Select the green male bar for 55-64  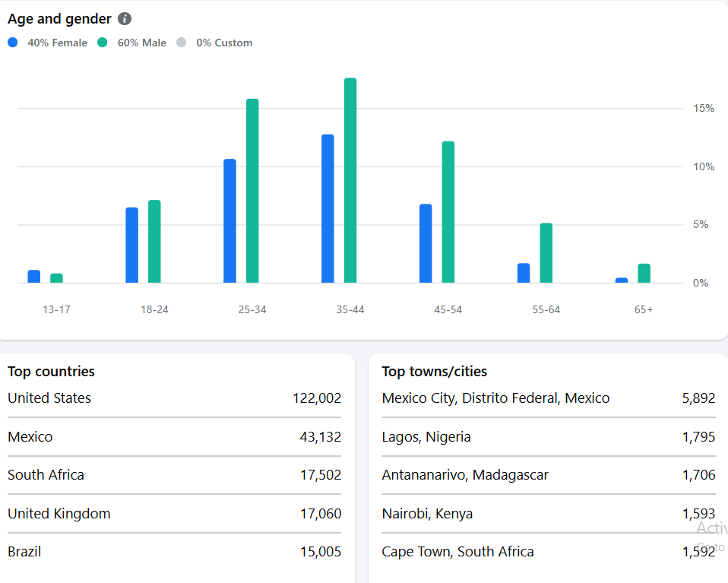click(546, 253)
